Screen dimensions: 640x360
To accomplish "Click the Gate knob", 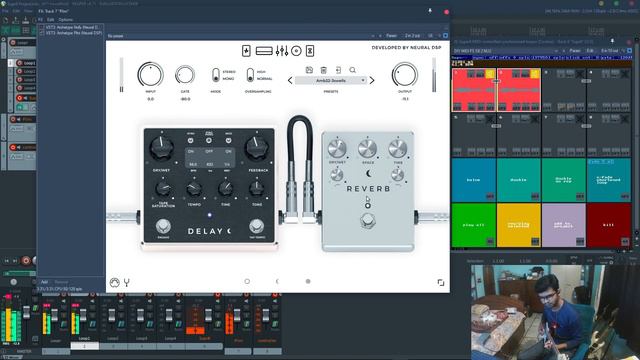I will point(185,75).
